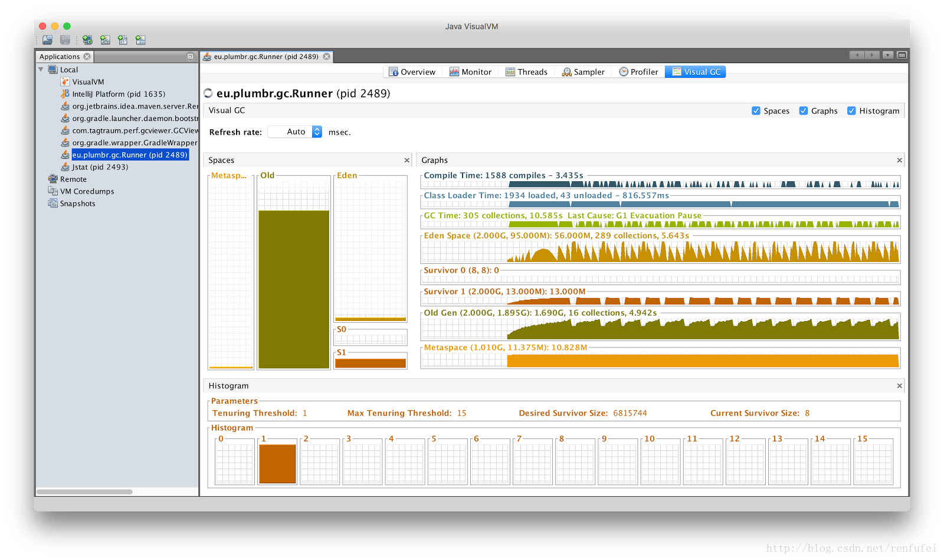Click the Snapshots icon
This screenshot has width=944, height=560.
53,204
